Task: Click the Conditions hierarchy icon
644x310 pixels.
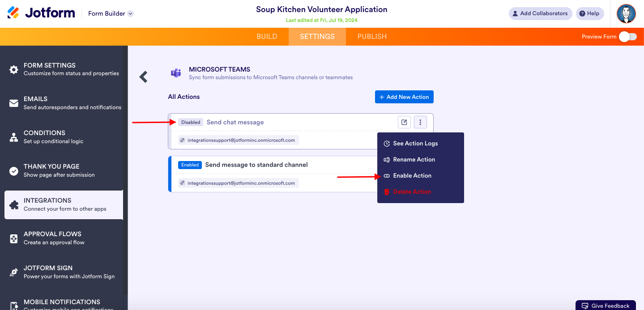Action: [14, 137]
